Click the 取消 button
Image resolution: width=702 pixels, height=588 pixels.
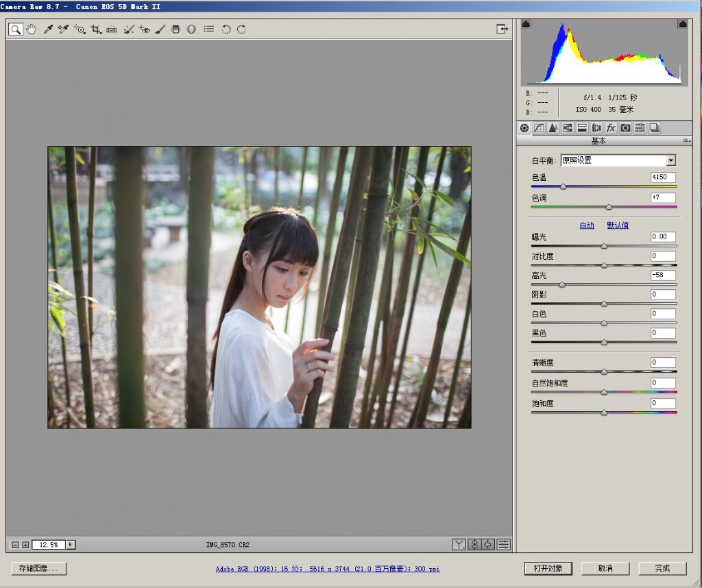click(605, 568)
